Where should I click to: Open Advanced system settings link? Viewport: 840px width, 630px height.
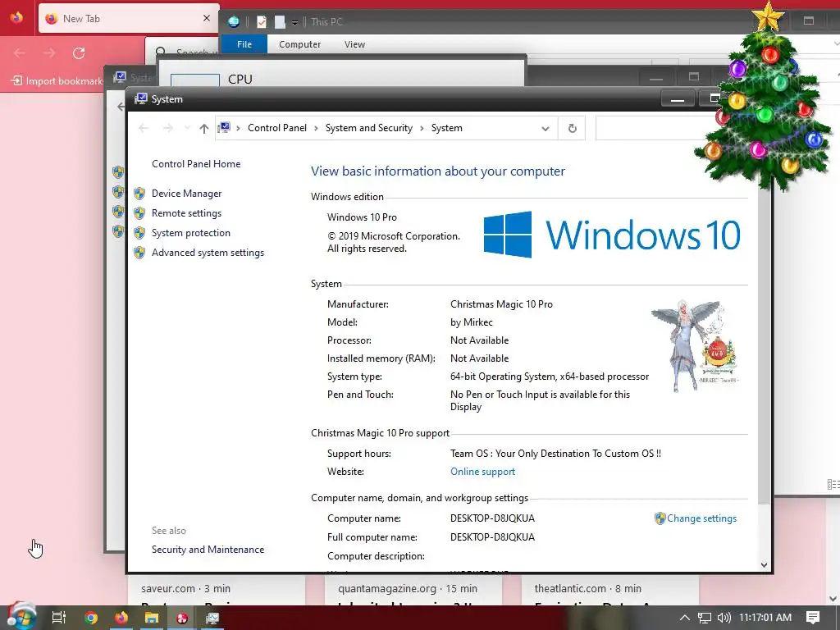pyautogui.click(x=208, y=253)
